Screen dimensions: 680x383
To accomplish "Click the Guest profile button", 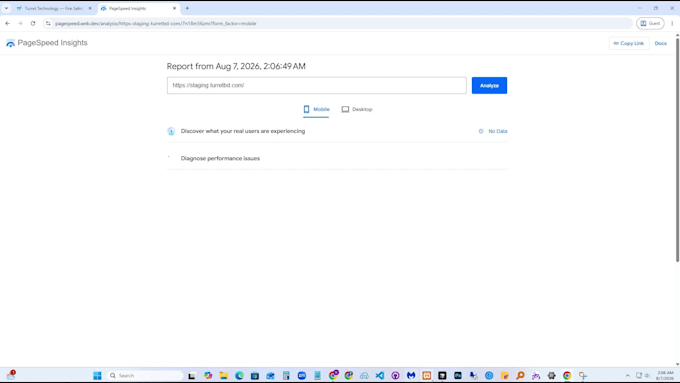I will 650,23.
